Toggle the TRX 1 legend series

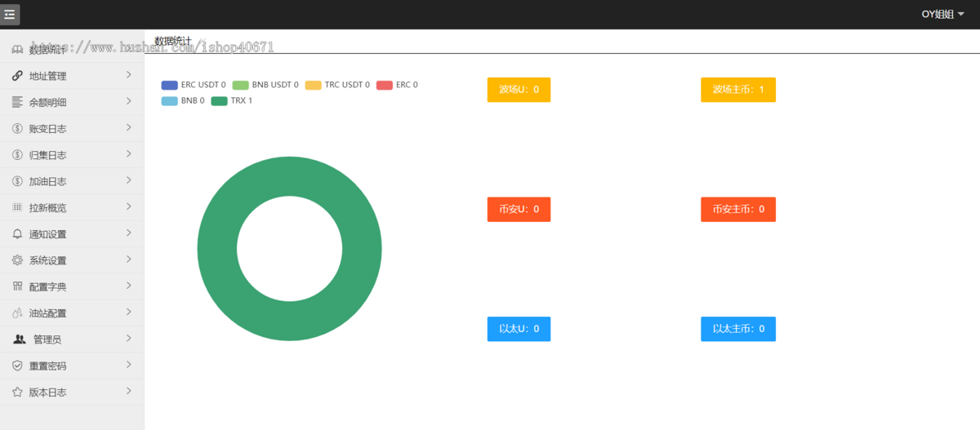(232, 101)
